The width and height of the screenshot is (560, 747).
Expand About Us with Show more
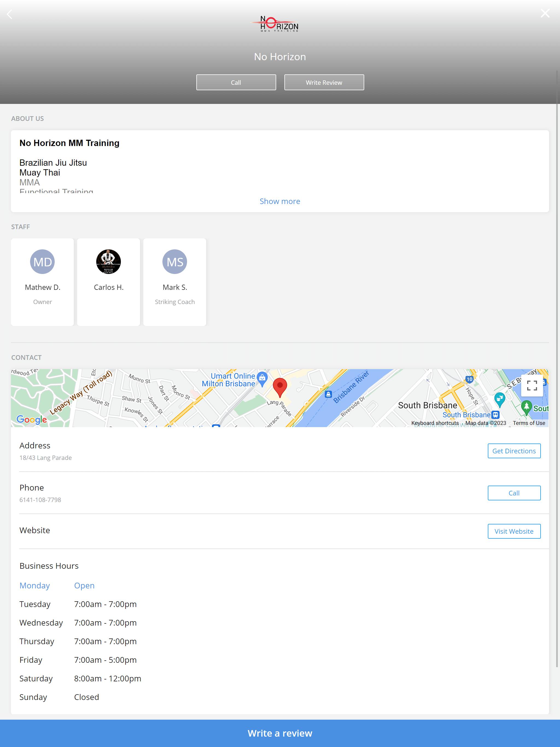tap(280, 201)
